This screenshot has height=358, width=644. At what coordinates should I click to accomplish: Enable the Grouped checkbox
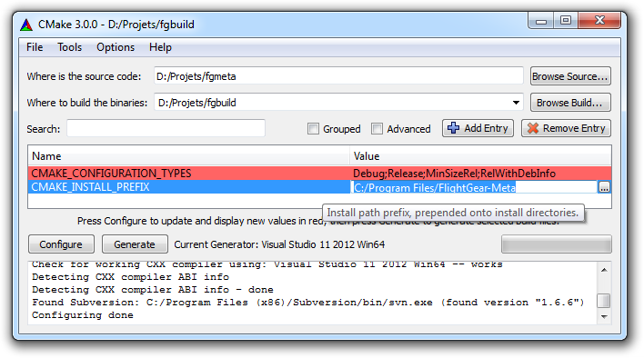(313, 129)
